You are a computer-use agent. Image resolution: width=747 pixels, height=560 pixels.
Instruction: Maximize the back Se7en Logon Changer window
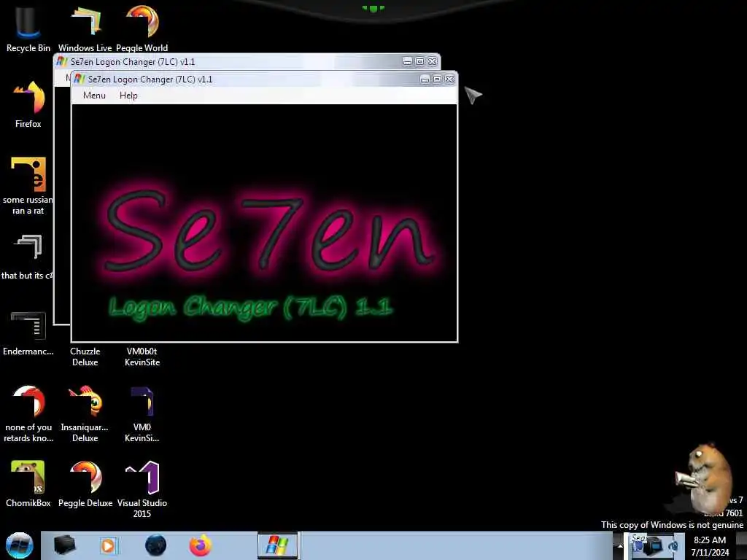[419, 61]
